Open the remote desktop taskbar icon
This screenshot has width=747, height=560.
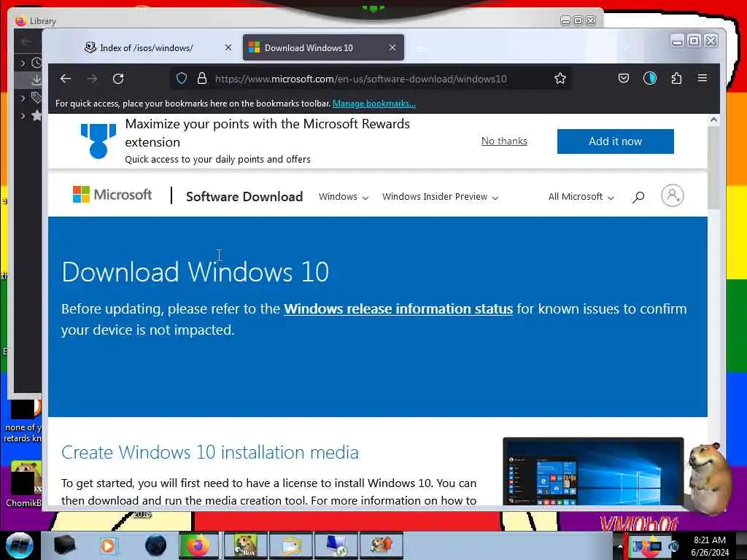[337, 545]
